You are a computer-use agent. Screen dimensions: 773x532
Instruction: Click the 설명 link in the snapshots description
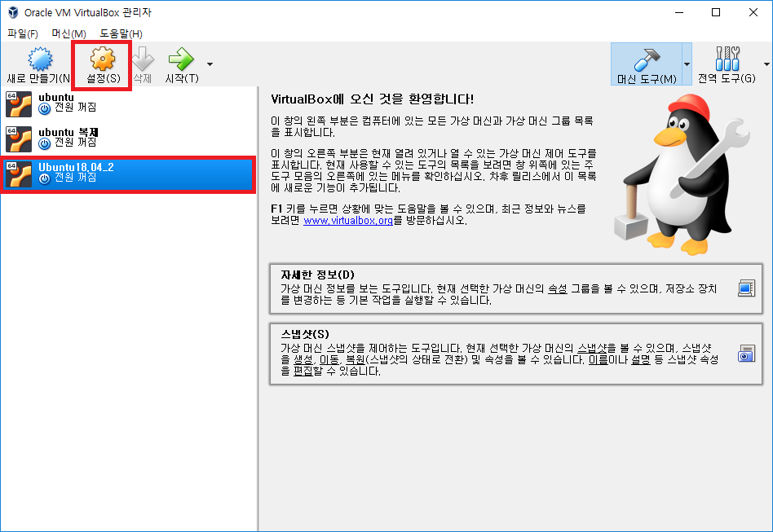[641, 360]
